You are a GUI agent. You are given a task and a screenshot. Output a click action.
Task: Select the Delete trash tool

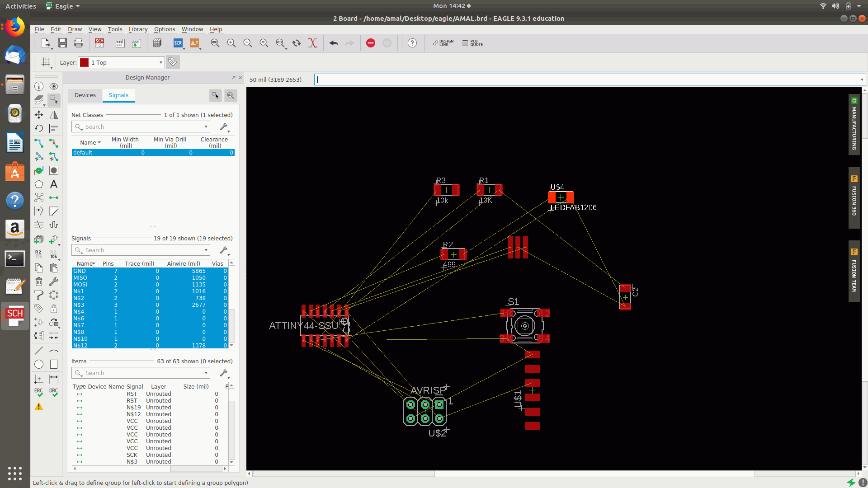[x=39, y=282]
